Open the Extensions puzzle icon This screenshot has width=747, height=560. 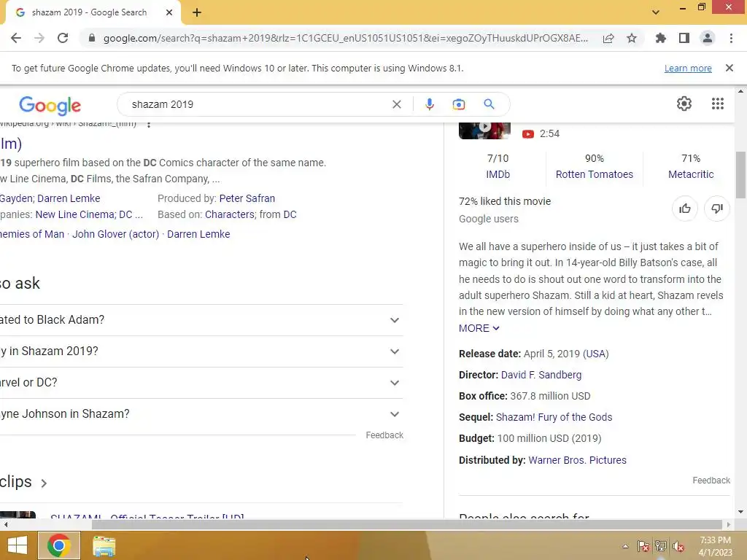660,38
